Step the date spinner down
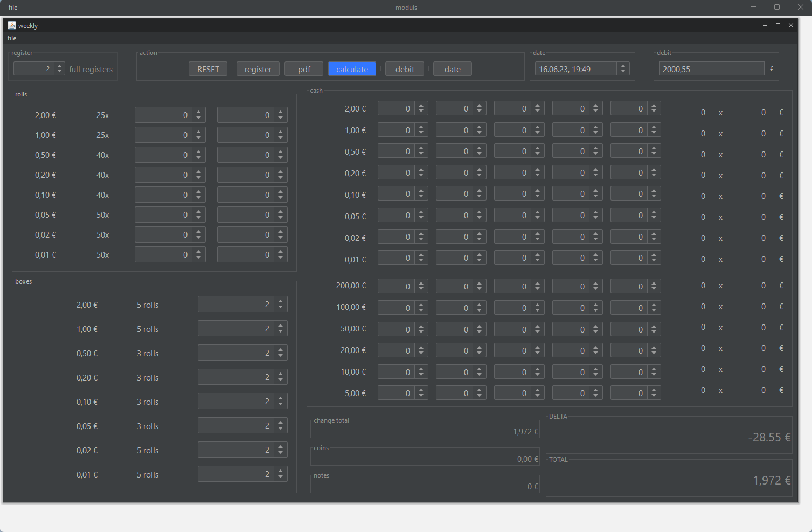 coord(623,72)
